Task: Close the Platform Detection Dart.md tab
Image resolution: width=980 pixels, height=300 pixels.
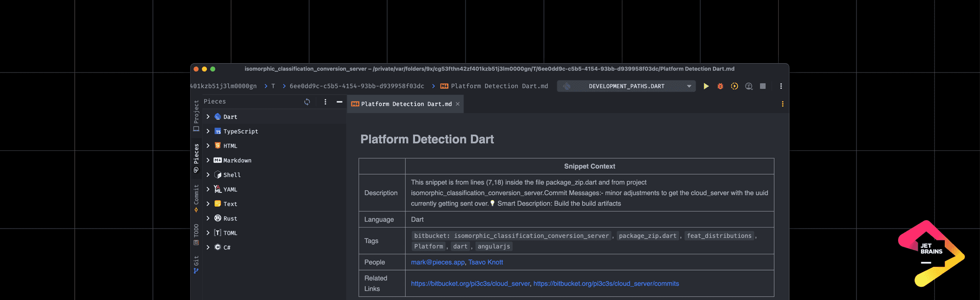Action: 458,104
